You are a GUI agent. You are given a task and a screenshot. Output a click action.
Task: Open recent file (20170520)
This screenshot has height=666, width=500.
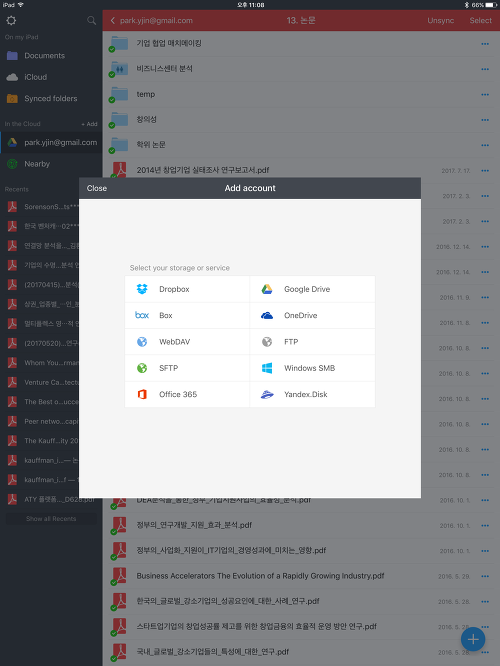point(42,343)
